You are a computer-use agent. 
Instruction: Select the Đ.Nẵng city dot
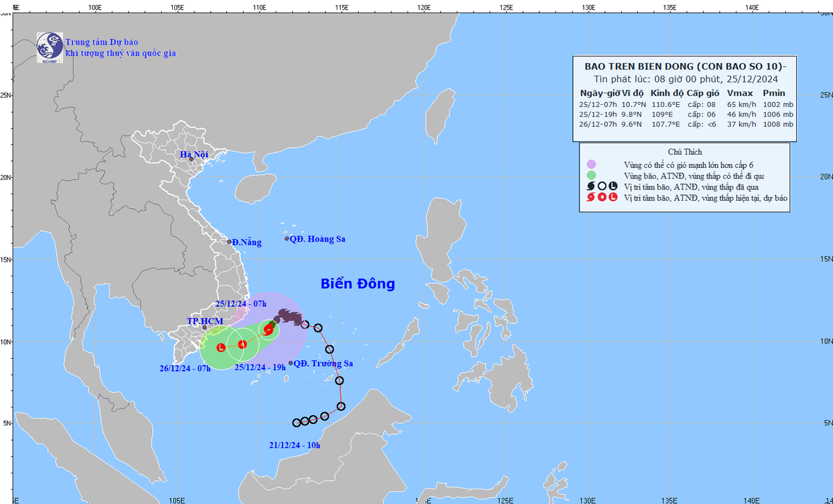coord(230,242)
